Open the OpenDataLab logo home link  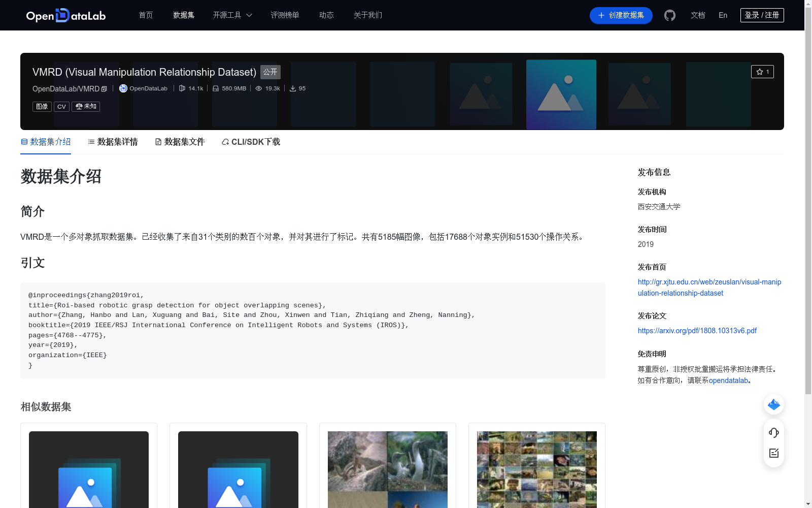click(x=66, y=15)
